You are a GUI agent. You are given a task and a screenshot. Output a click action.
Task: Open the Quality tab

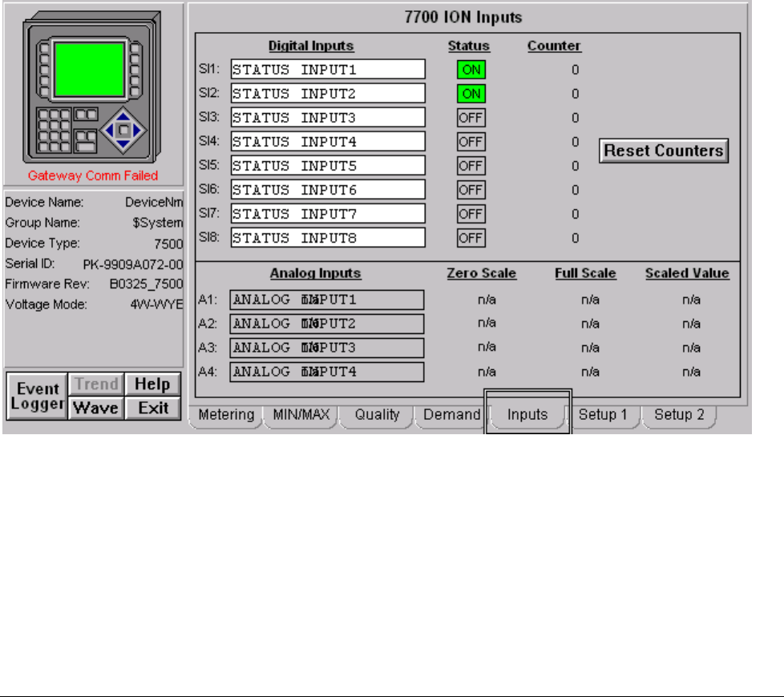pos(377,415)
